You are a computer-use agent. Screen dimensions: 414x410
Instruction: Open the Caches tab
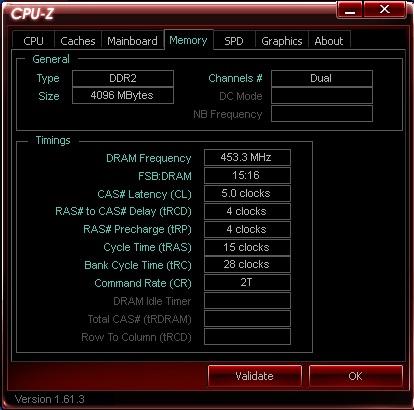click(x=78, y=41)
